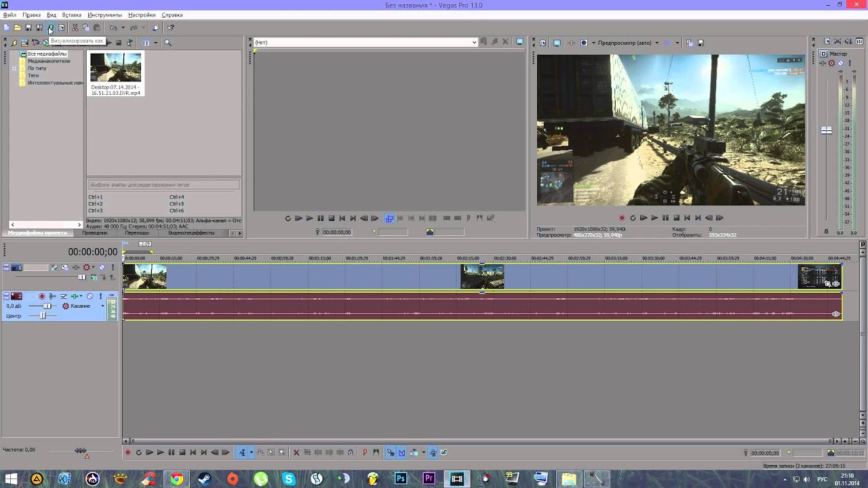Screen dimensions: 868x488
Task: Open the media Views dropdown arrow
Action: [x=156, y=43]
